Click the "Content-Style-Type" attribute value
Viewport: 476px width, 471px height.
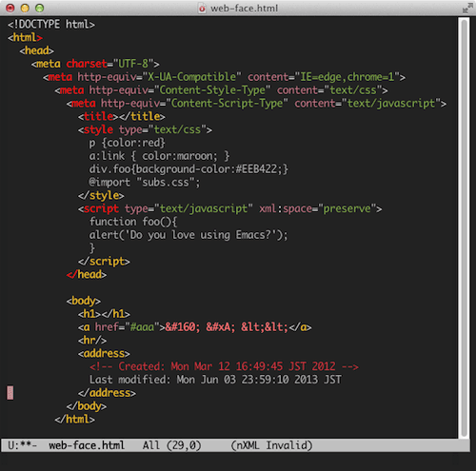pyautogui.click(x=212, y=90)
